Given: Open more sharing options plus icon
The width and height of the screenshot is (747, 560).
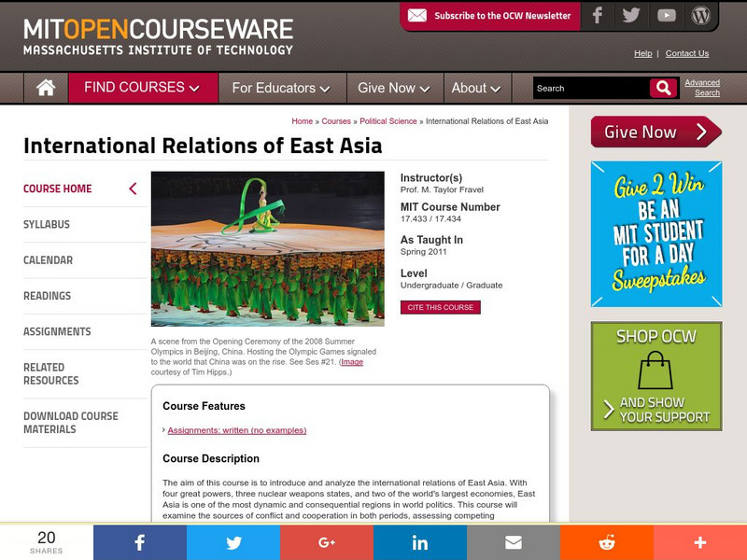Looking at the screenshot, I should pyautogui.click(x=699, y=542).
